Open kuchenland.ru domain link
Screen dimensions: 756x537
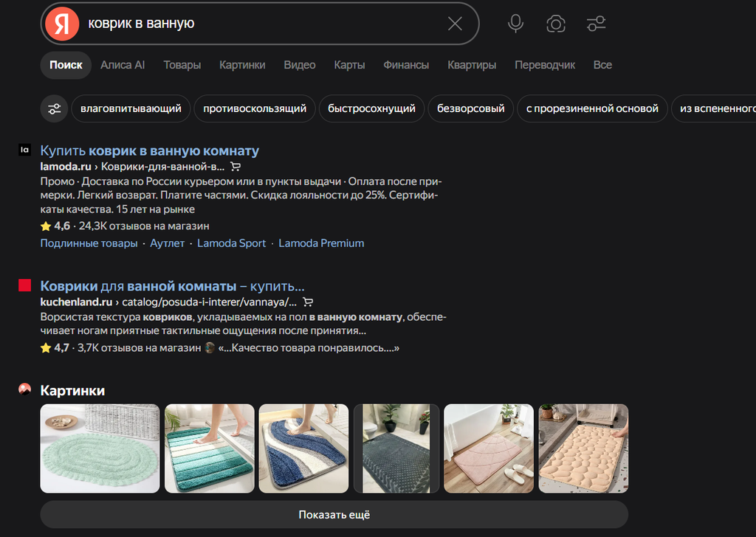tap(76, 302)
